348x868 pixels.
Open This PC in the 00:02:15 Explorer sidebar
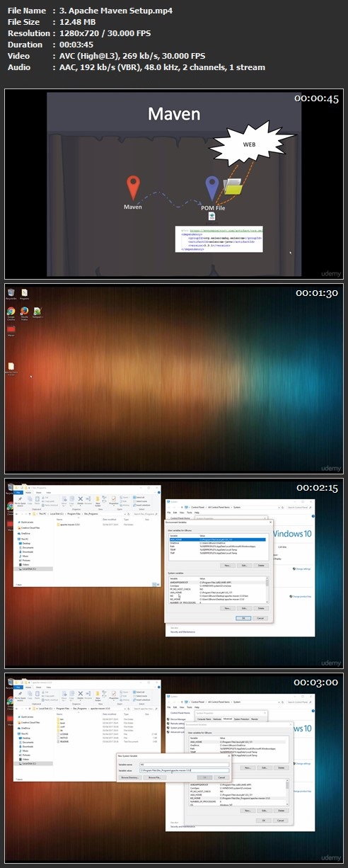(25, 539)
